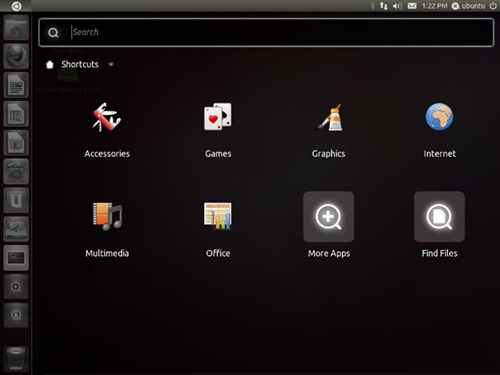Open Firefox from the launcher

pyautogui.click(x=16, y=56)
